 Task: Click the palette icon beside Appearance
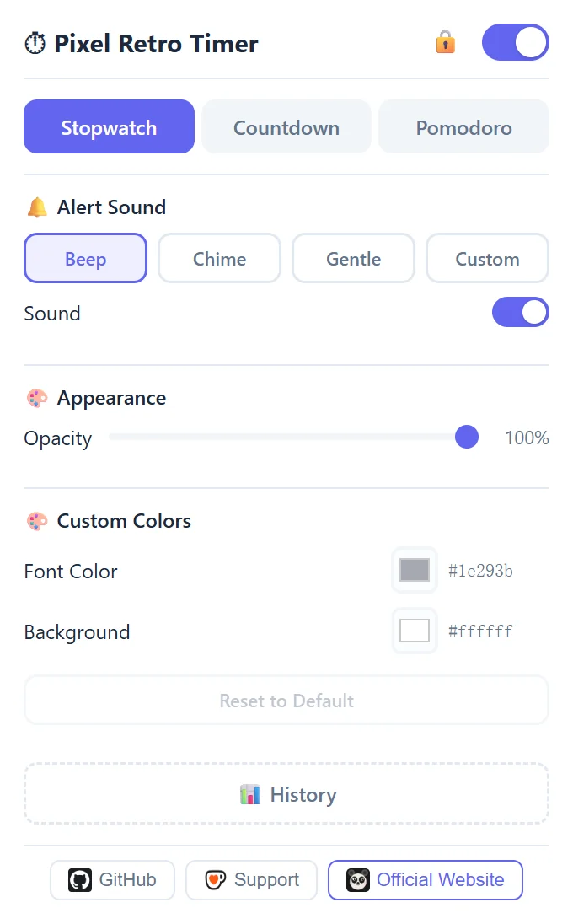coord(37,399)
